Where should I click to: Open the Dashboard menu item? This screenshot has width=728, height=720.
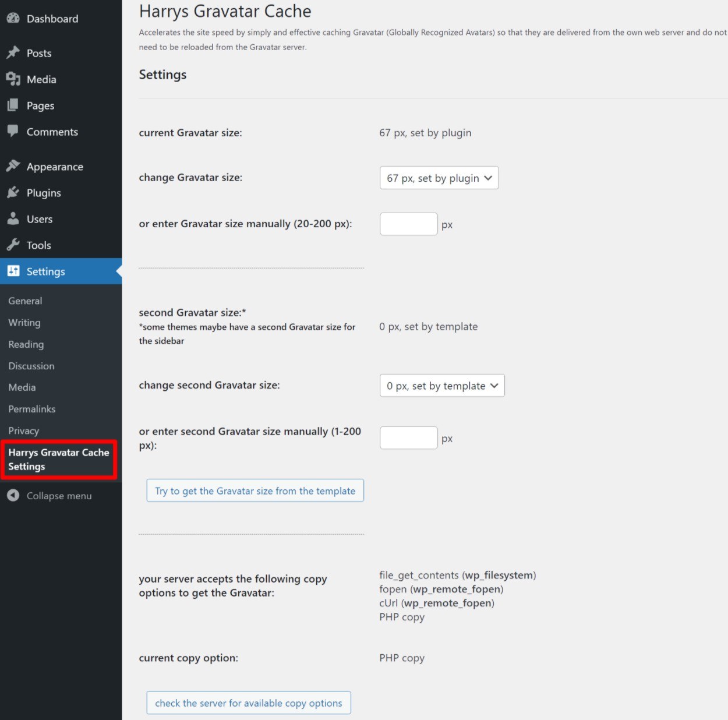[x=52, y=19]
